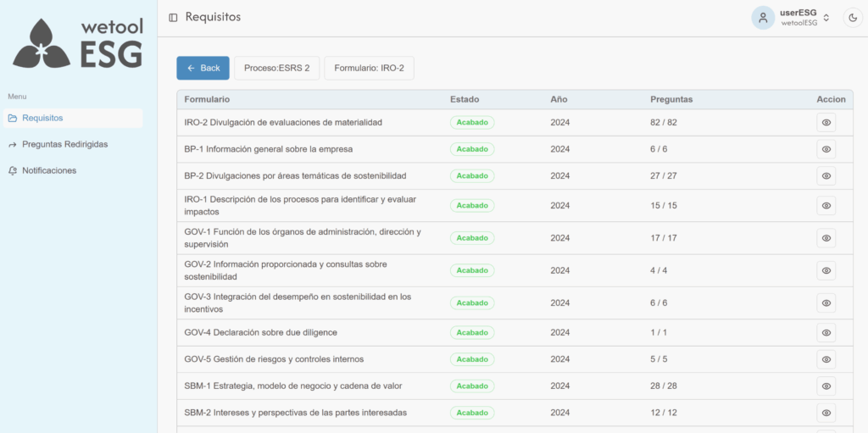
Task: Go back using the Back button
Action: pyautogui.click(x=203, y=68)
